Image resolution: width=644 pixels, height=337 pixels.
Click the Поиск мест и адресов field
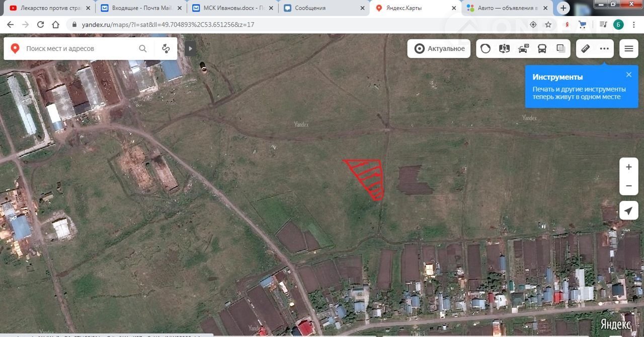[80, 48]
